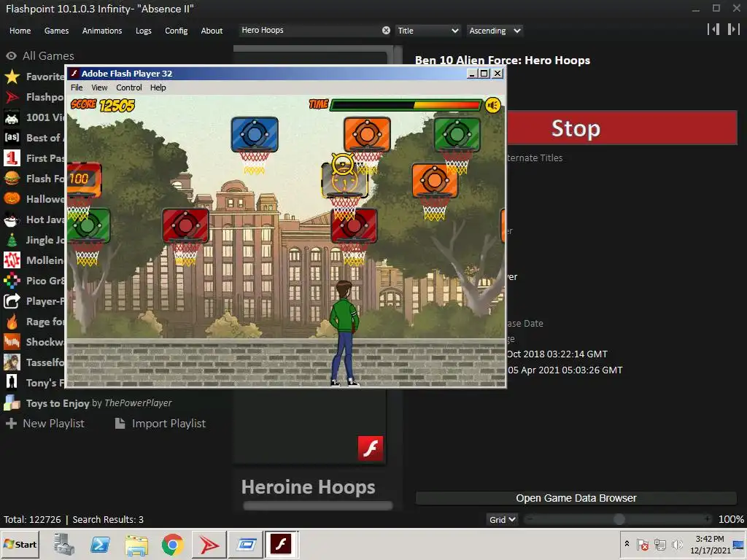Select All Games in the sidebar
The image size is (747, 560).
[x=48, y=55]
